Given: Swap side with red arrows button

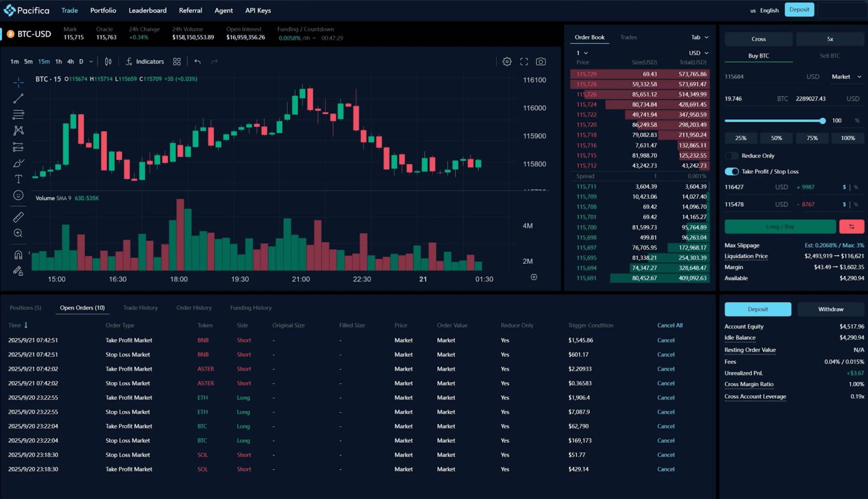Looking at the screenshot, I should pyautogui.click(x=851, y=227).
